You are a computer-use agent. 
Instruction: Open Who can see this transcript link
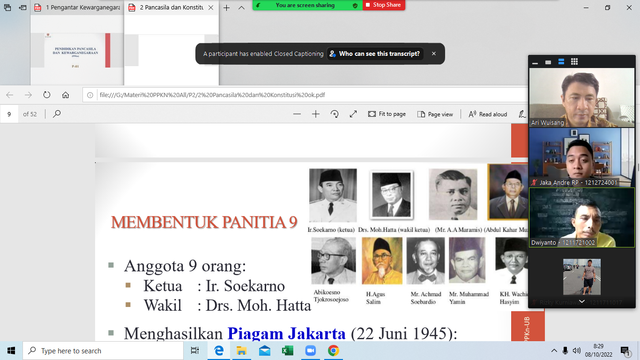coord(375,54)
